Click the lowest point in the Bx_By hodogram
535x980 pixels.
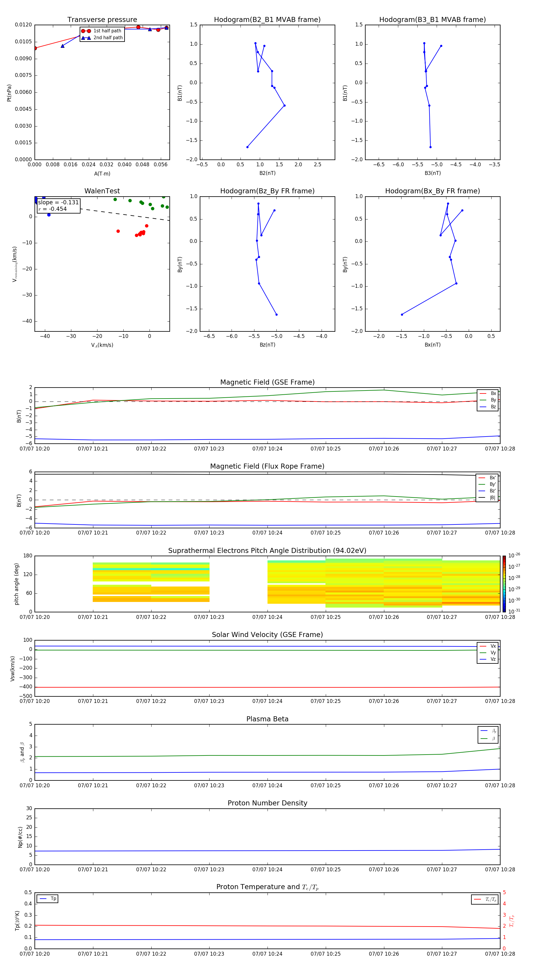(402, 314)
